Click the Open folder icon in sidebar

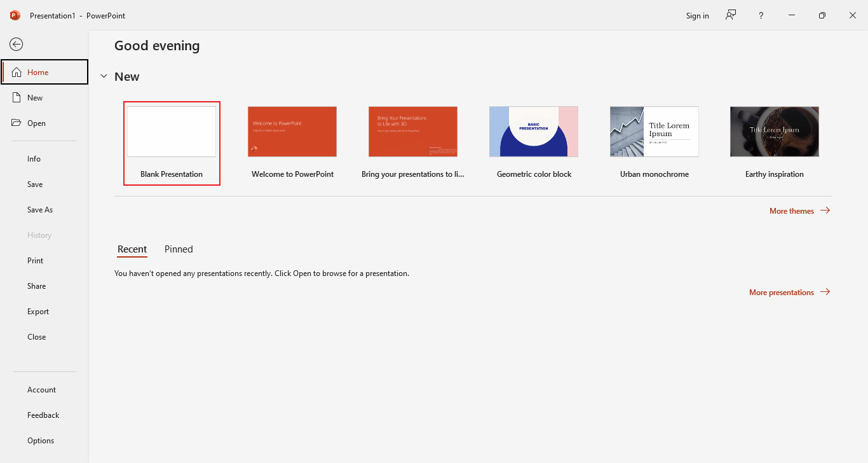[17, 122]
